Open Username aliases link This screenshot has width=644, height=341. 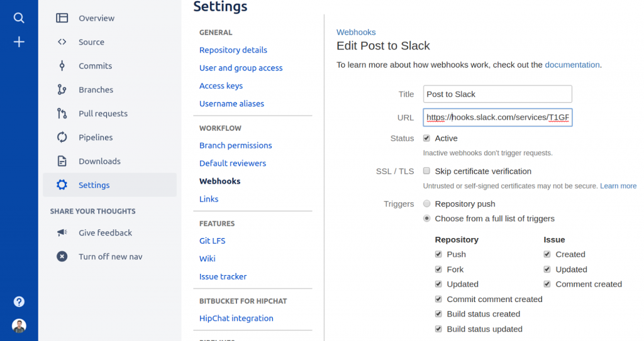(x=231, y=104)
